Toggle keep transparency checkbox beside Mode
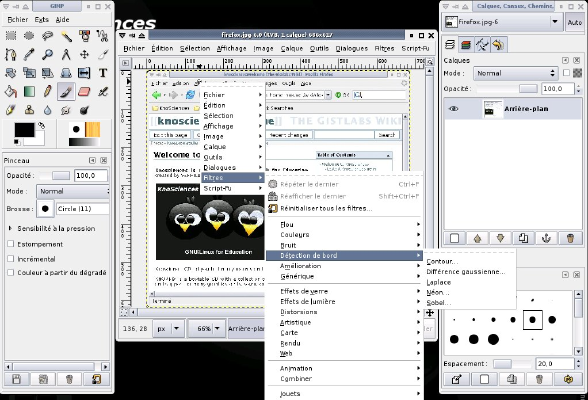Image resolution: width=588 pixels, height=400 pixels. 566,73
